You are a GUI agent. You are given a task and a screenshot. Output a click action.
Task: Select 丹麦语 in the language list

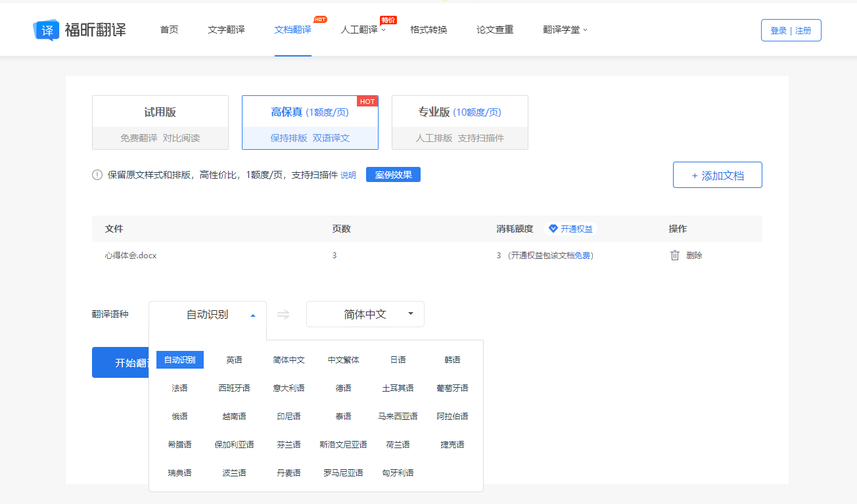(289, 473)
